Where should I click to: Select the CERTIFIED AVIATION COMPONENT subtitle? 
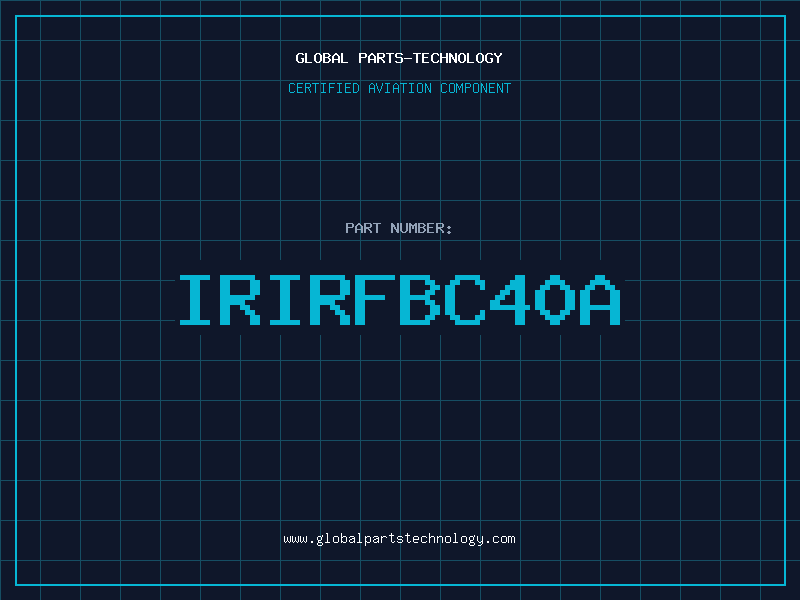coord(399,88)
